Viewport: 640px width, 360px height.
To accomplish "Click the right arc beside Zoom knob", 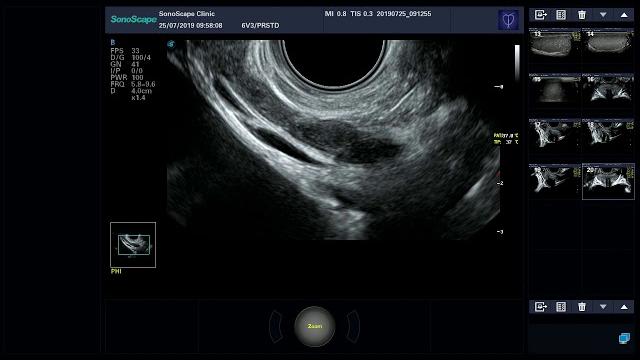I will click(x=353, y=326).
